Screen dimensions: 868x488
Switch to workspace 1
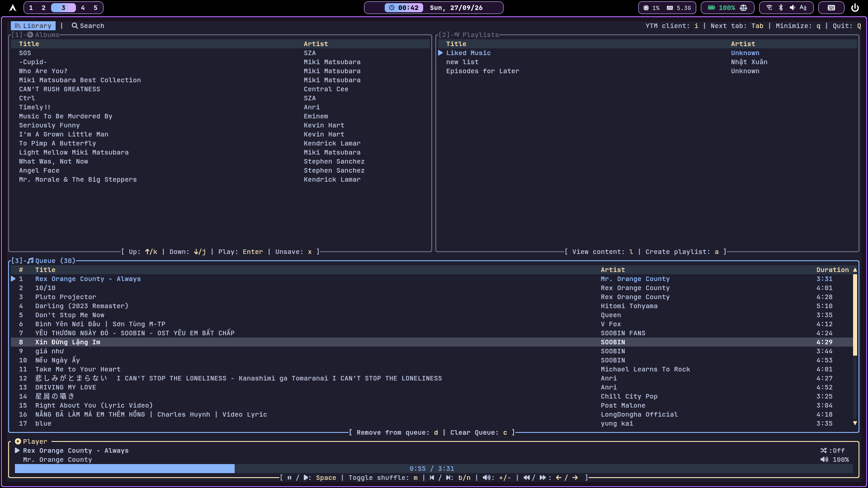pyautogui.click(x=31, y=8)
